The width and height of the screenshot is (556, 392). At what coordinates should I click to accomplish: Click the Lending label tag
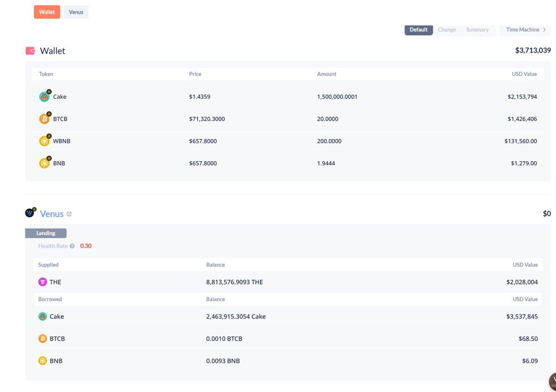coord(46,233)
